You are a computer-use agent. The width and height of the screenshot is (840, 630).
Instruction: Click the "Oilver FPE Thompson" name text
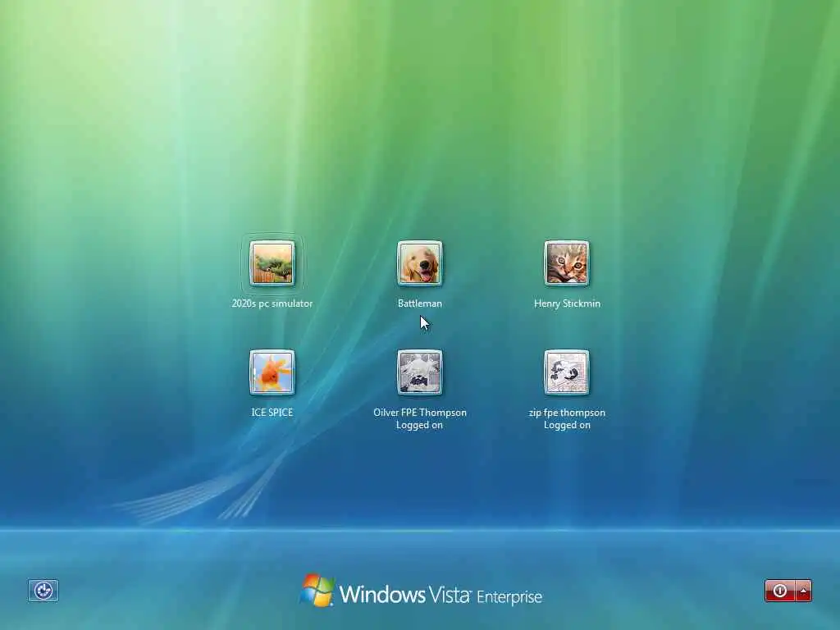click(x=420, y=413)
